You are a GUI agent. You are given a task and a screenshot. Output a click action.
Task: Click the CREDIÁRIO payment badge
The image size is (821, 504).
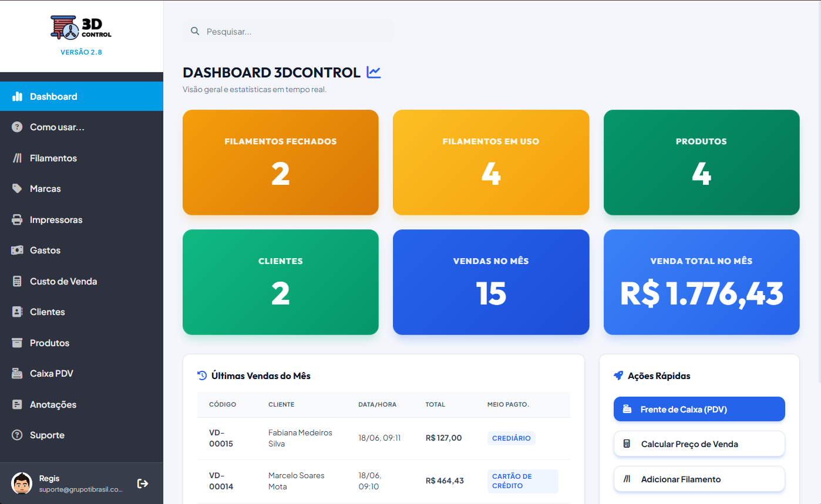point(512,438)
